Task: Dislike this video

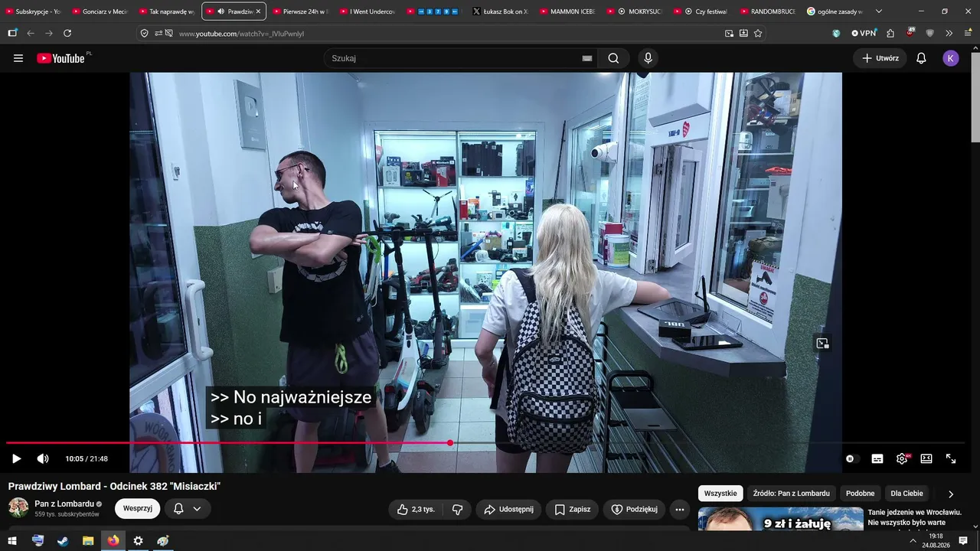Action: click(458, 509)
